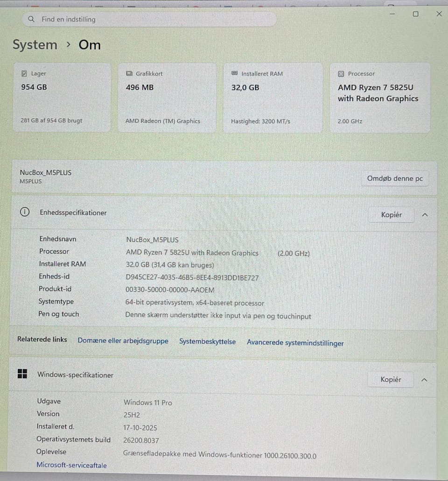Click the Windows logo icon

[x=22, y=374]
